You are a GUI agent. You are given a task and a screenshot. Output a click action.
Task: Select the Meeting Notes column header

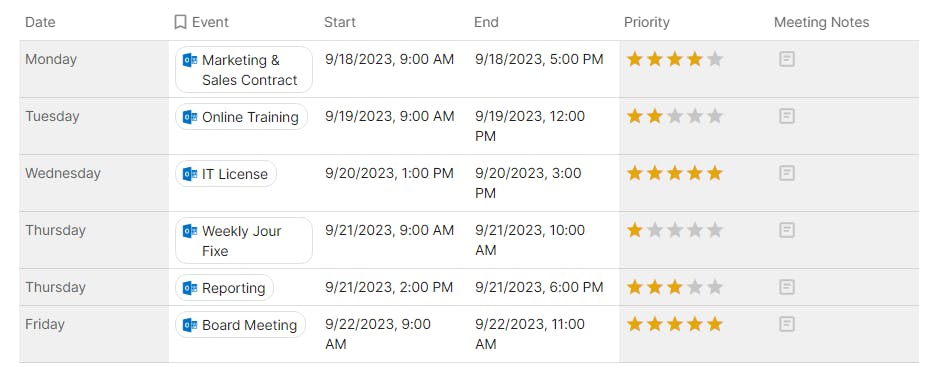[822, 22]
